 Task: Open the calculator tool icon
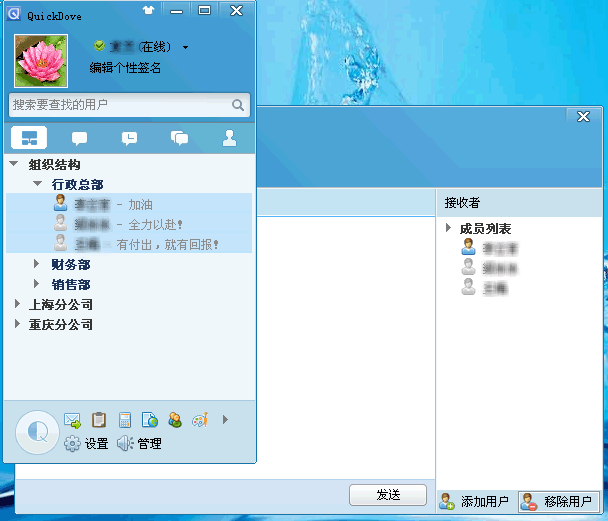coord(125,420)
